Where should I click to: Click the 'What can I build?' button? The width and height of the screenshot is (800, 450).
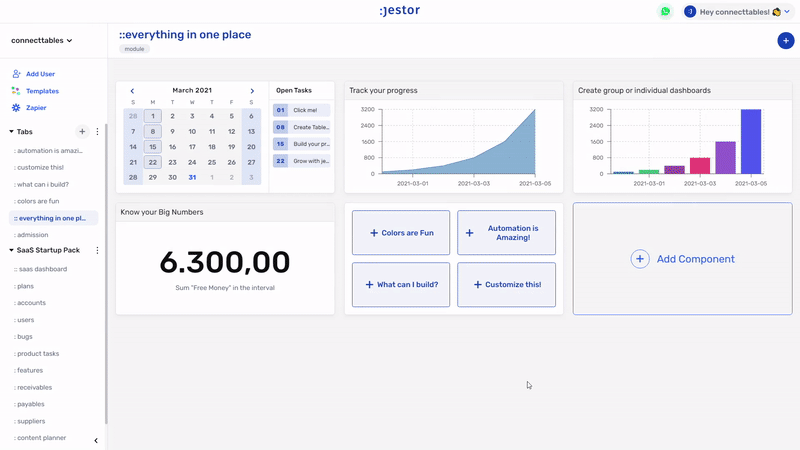tap(401, 285)
